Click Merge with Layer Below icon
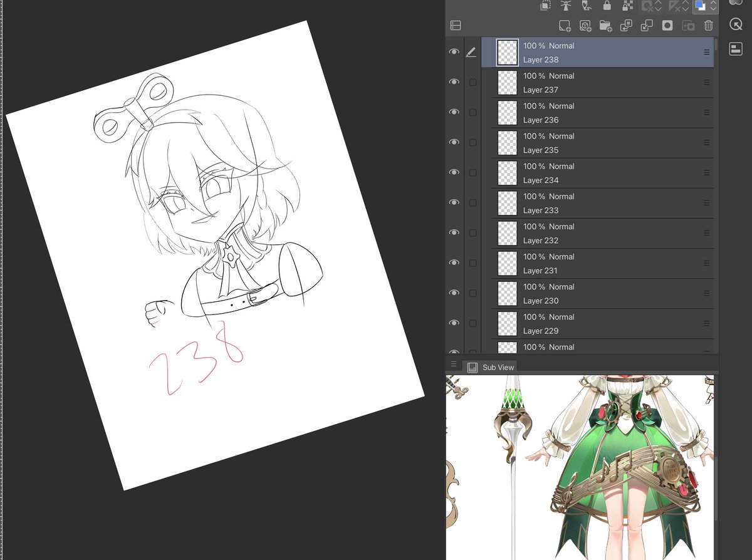Screen dimensions: 752x560 (x=647, y=26)
